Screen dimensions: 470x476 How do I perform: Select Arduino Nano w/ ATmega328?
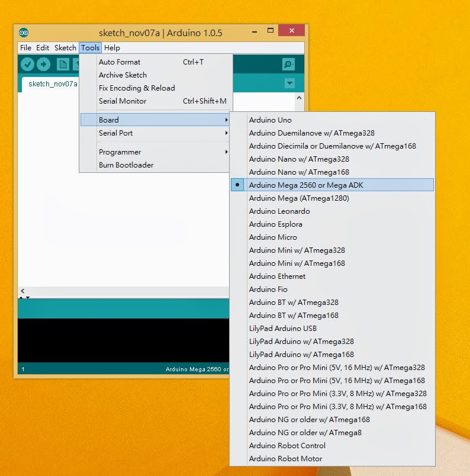click(x=332, y=159)
